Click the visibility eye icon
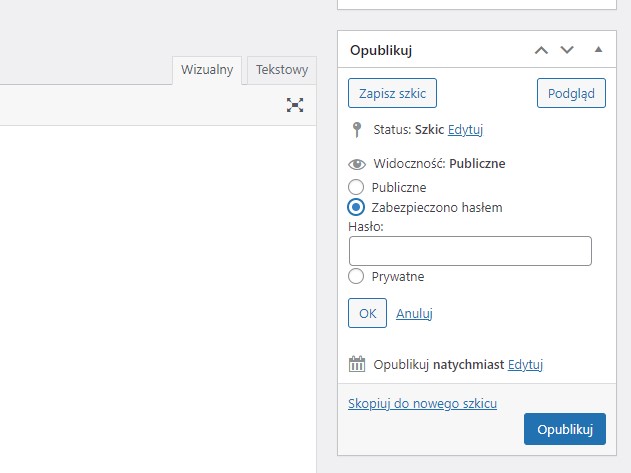The height and width of the screenshot is (473, 631). [x=356, y=164]
